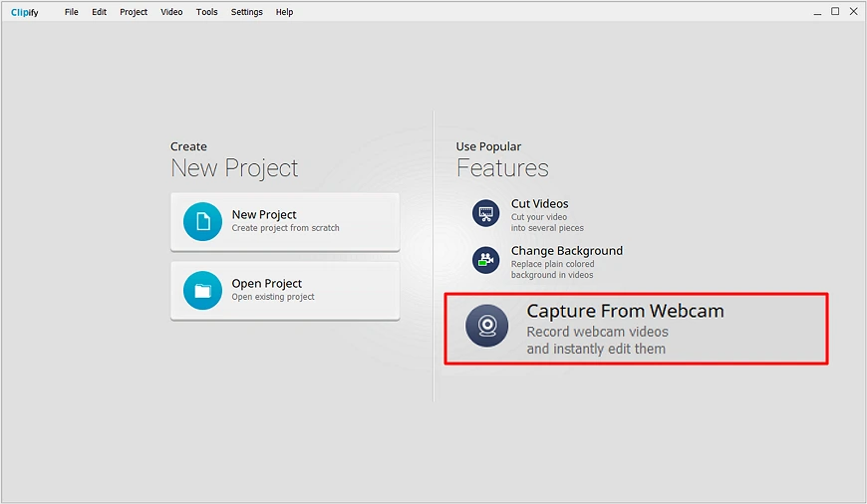Click 'into several pieces' description text
Image resolution: width=867 pixels, height=504 pixels.
[547, 228]
